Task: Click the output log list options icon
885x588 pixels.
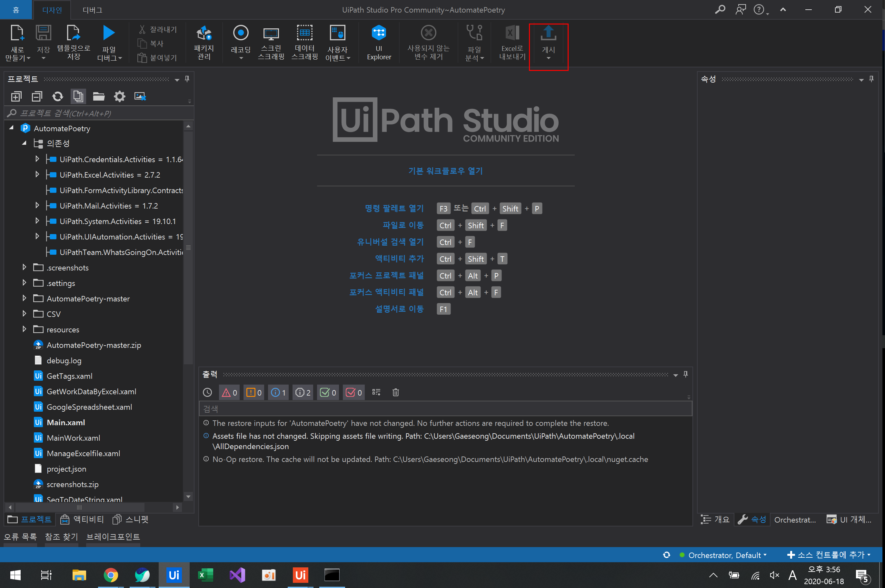Action: (x=376, y=392)
